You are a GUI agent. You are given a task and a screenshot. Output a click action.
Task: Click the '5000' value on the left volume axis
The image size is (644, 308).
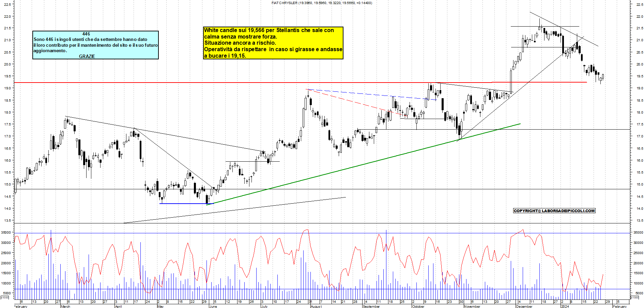[x=7, y=293]
